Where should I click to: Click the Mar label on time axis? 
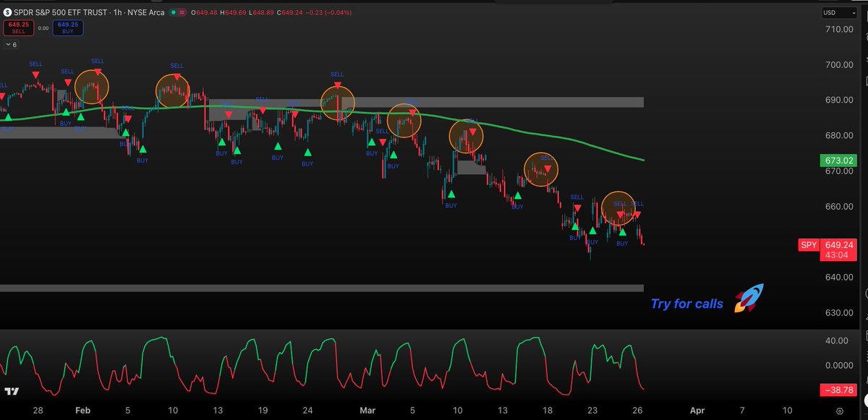pyautogui.click(x=368, y=410)
